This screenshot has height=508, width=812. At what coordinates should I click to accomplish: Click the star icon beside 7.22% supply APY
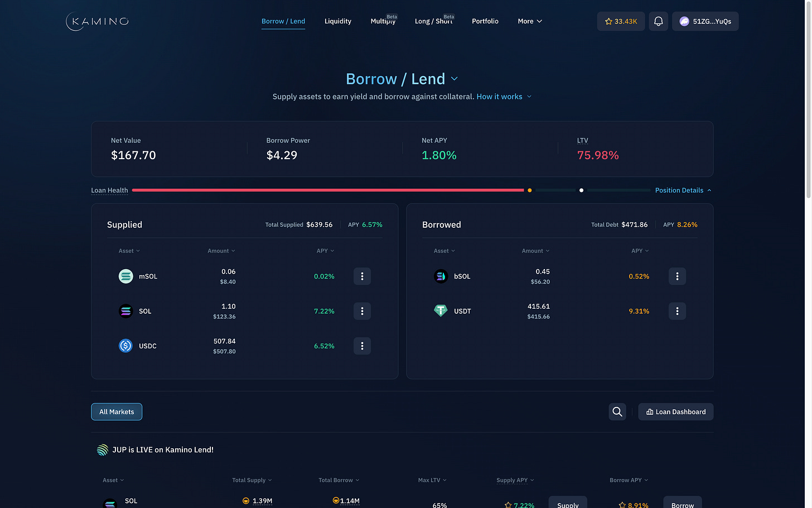point(508,505)
